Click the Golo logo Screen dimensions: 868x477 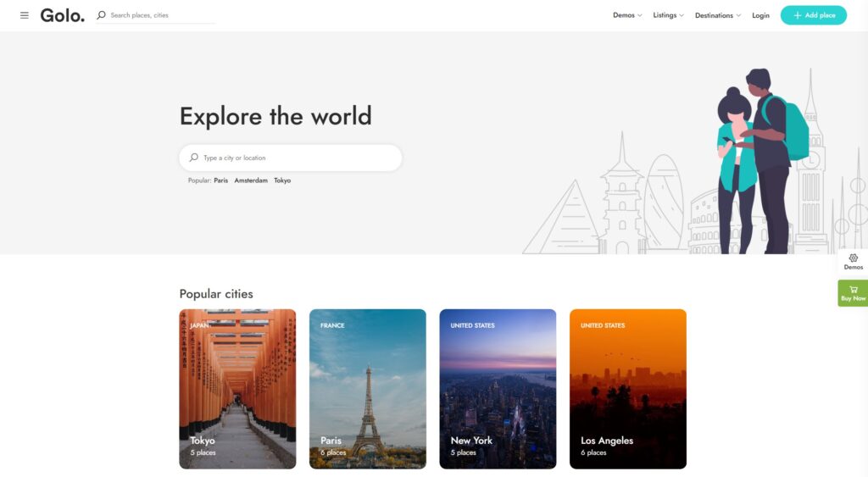[x=63, y=15]
